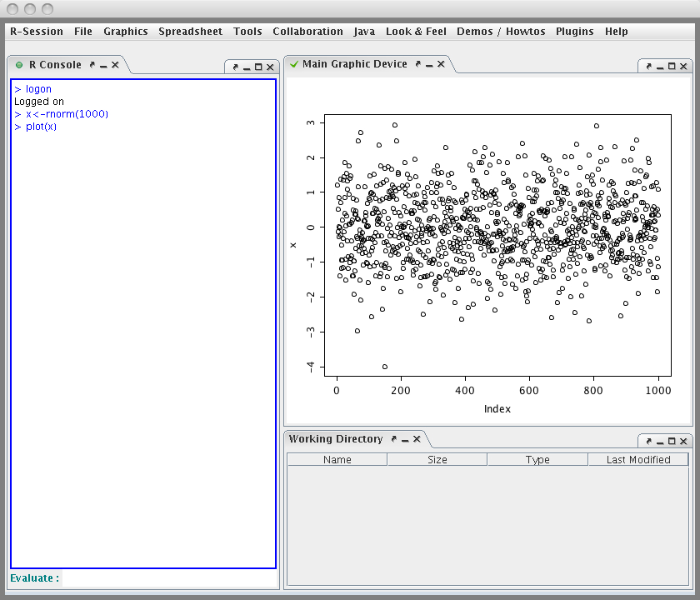Click the float arrow icon on Main Graphic Device tab
The height and width of the screenshot is (600, 700).
(418, 64)
